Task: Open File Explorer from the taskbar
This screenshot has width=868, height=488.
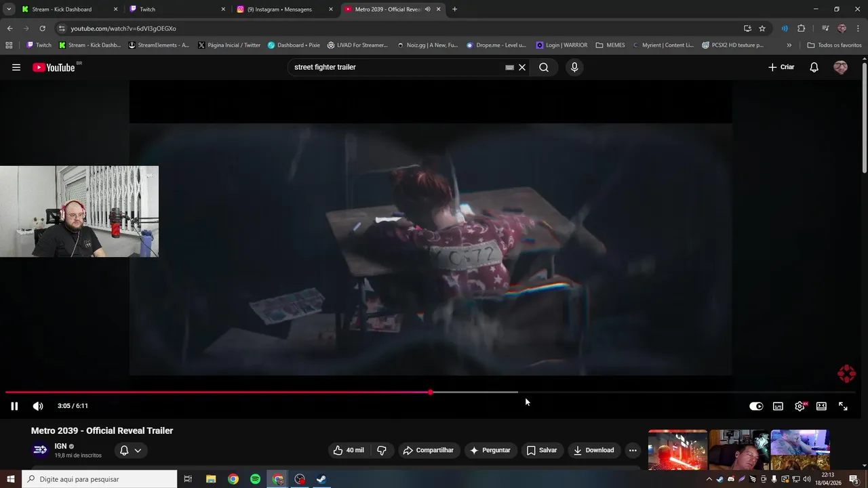Action: (x=211, y=479)
